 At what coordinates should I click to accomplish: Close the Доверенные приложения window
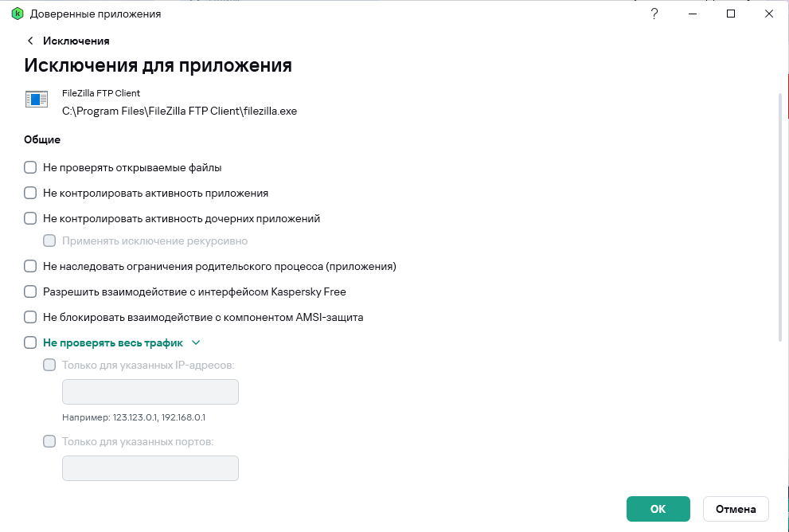click(x=769, y=14)
